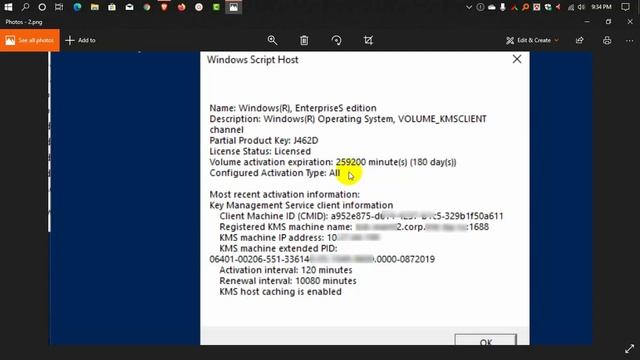Toggle fullscreen with the diagonal arrows icon
Viewport: 640px width, 360px height.
click(629, 349)
